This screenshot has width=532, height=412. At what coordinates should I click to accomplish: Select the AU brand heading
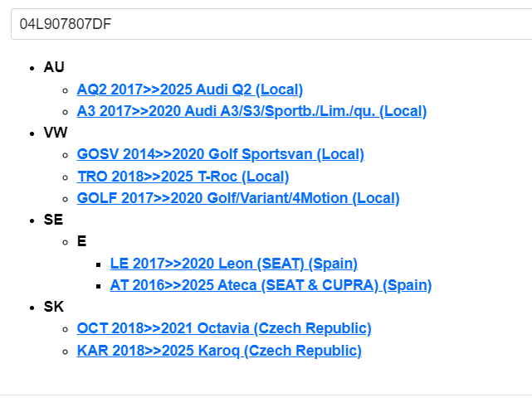click(x=54, y=67)
